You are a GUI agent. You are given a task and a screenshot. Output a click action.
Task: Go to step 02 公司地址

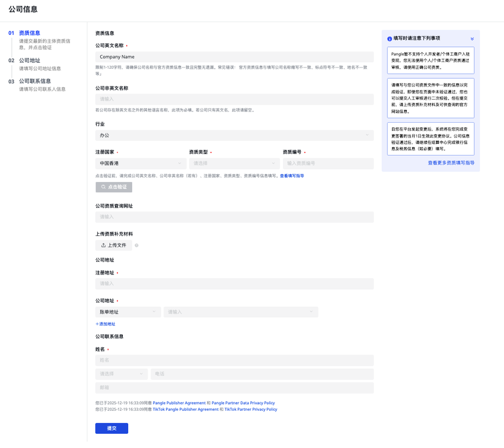point(30,60)
